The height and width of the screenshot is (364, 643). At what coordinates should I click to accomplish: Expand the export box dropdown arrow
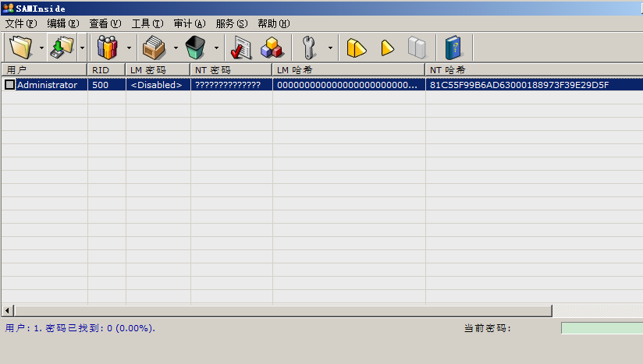coord(176,48)
